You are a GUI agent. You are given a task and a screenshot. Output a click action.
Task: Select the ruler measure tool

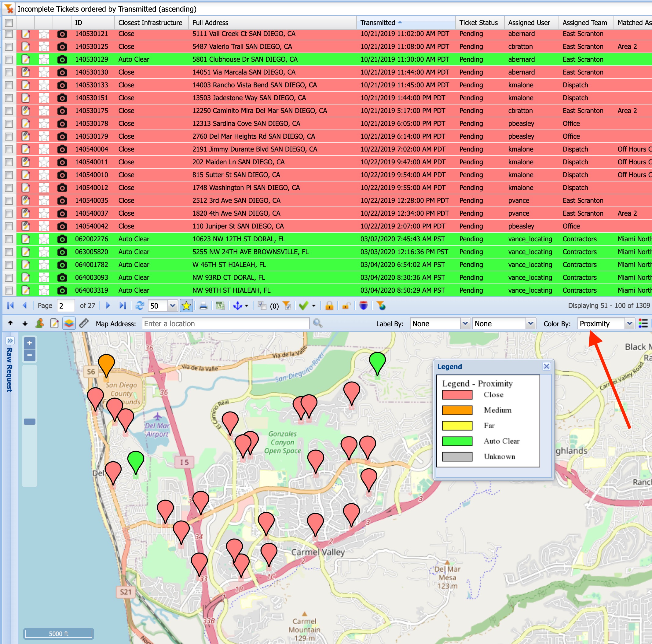84,323
